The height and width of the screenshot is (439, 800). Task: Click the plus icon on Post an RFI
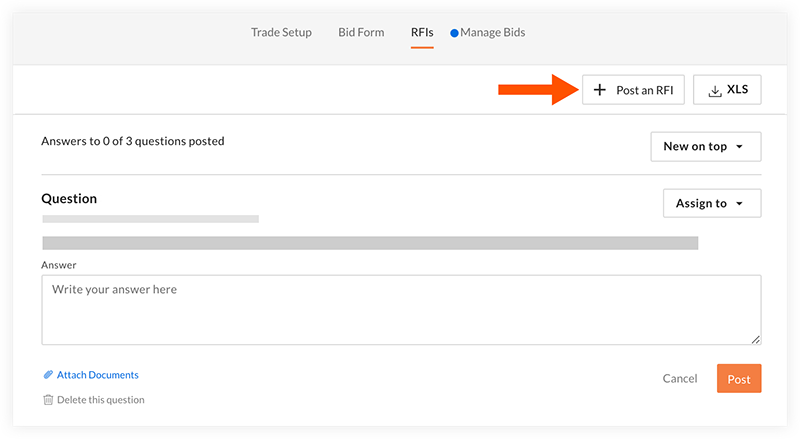pos(599,90)
